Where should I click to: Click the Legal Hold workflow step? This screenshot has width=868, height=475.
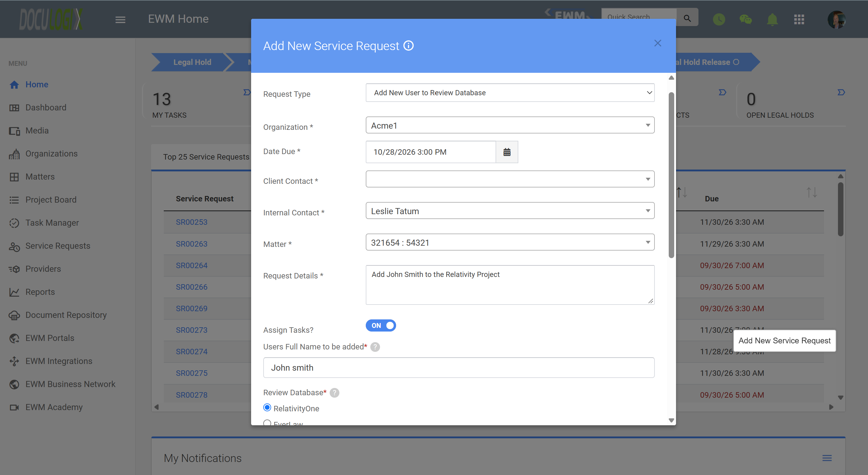(x=192, y=62)
